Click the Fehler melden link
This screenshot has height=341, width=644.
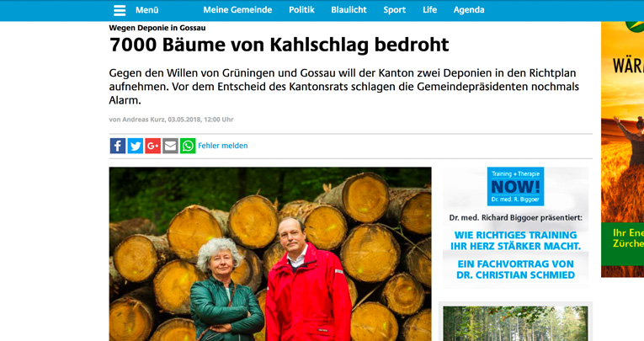click(222, 146)
